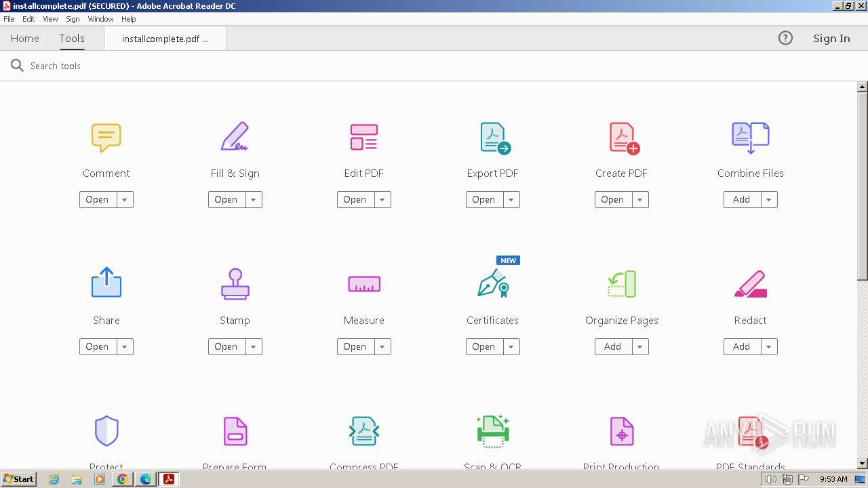Image resolution: width=868 pixels, height=488 pixels.
Task: Expand the Edit PDF dropdown arrow
Action: coord(382,199)
